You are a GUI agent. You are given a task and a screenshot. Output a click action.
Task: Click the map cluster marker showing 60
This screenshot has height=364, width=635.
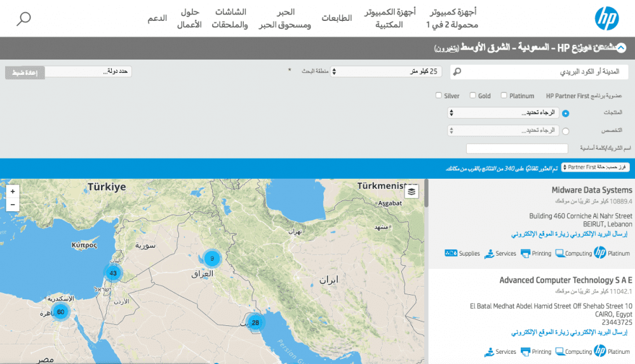(60, 312)
